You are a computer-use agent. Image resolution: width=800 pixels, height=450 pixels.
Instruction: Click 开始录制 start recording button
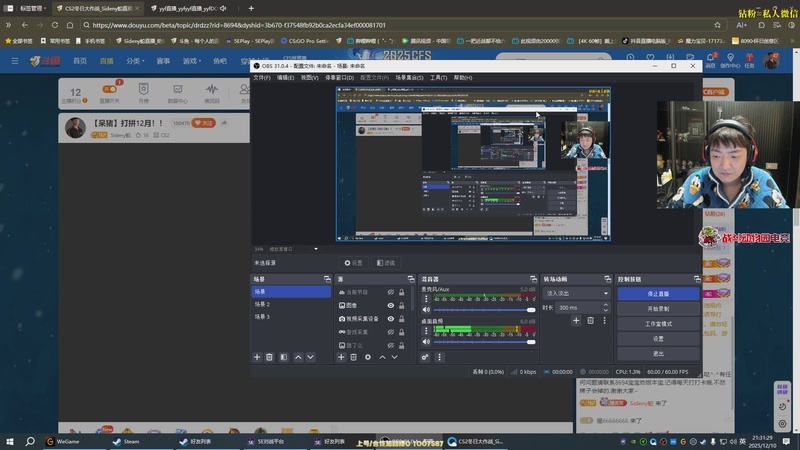click(x=658, y=309)
